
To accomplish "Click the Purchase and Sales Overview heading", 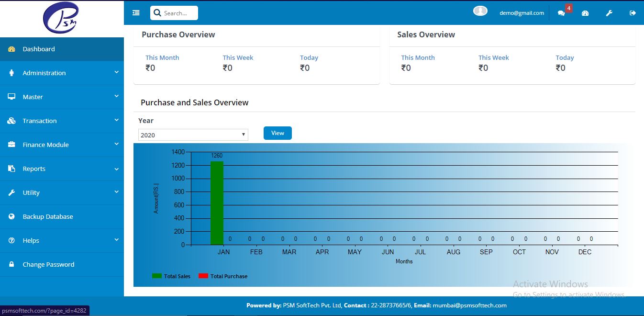I will (195, 102).
